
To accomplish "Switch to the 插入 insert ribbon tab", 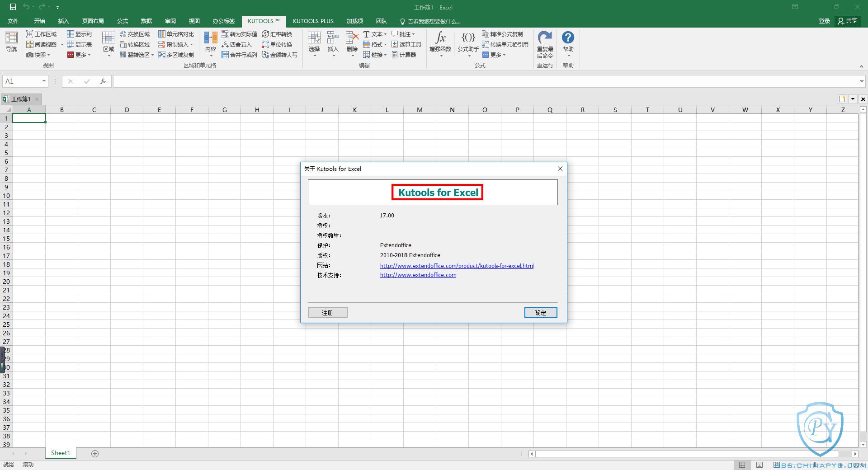I will [x=63, y=21].
